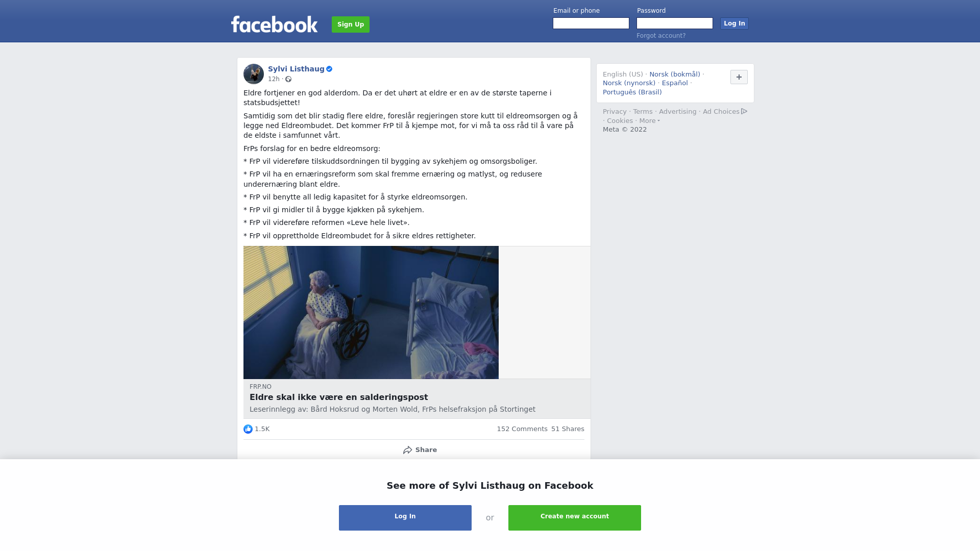Expand the More footer dropdown

coord(650,121)
